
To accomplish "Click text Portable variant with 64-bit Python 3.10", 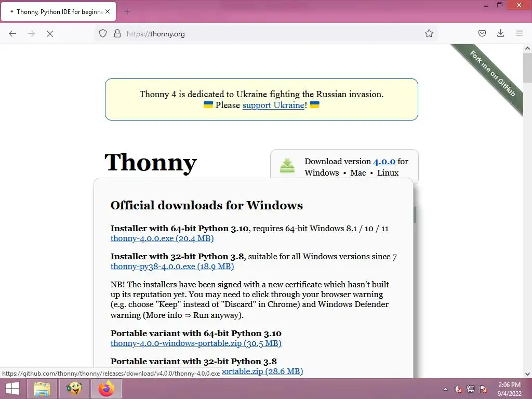I will [x=196, y=333].
